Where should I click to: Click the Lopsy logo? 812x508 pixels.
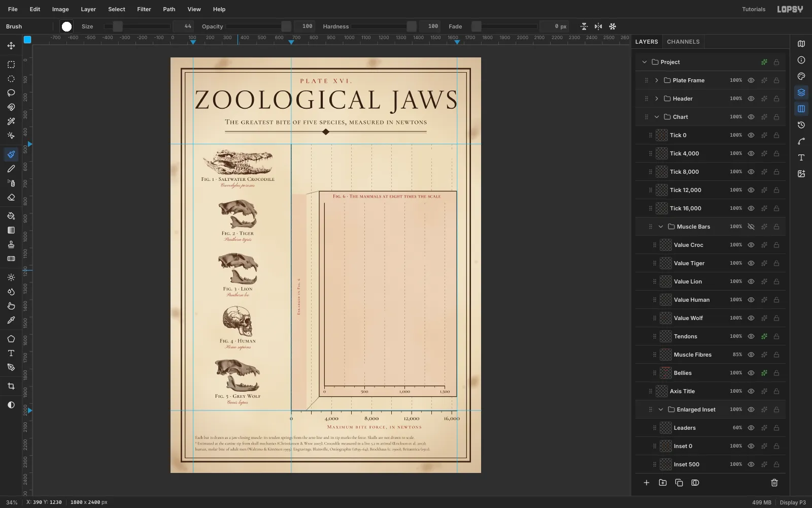[790, 9]
